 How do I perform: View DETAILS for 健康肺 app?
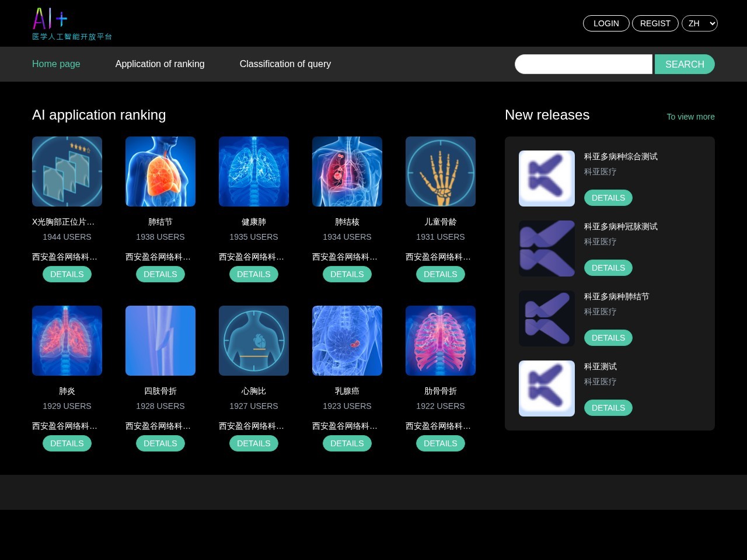[x=254, y=274]
